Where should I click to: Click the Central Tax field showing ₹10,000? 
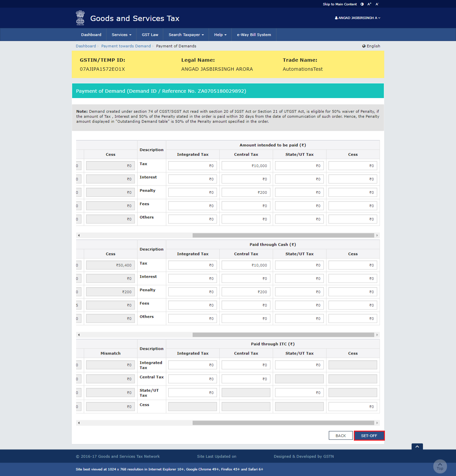pyautogui.click(x=246, y=165)
